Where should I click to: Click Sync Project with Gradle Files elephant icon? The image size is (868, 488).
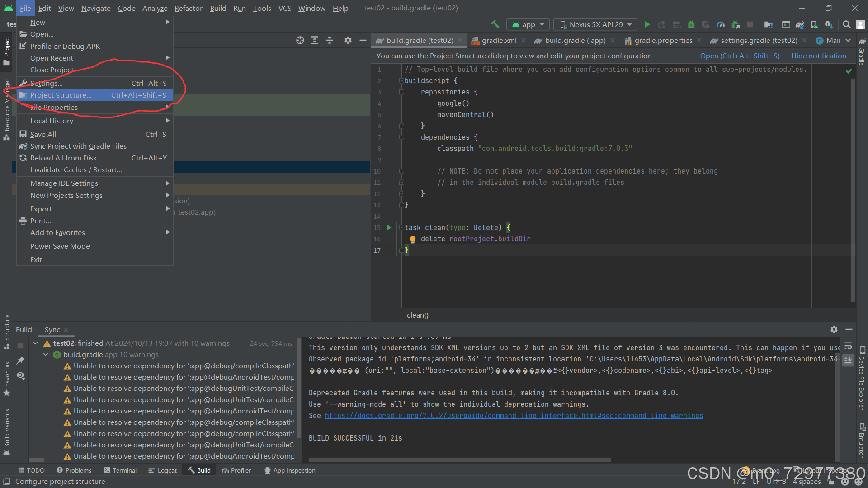[x=800, y=24]
